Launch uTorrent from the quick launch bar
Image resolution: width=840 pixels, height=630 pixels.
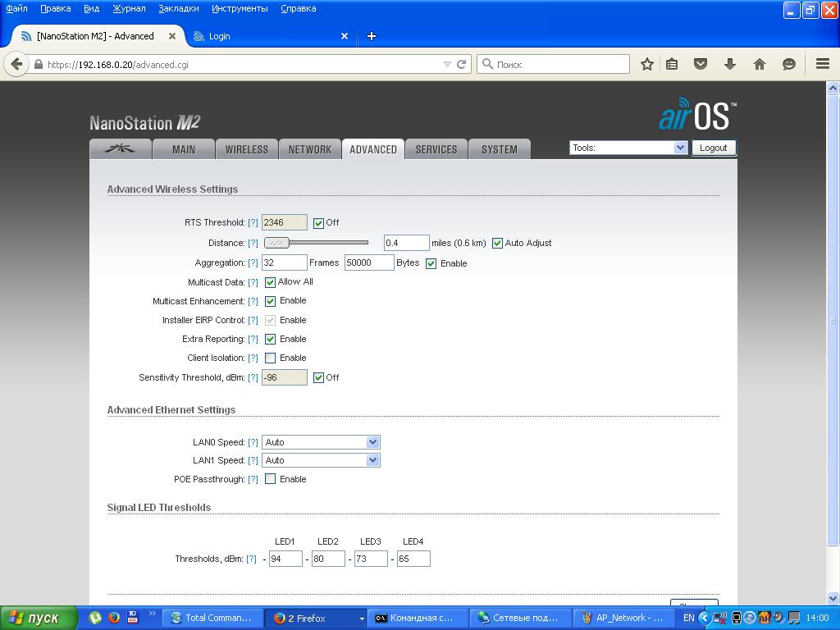click(x=95, y=618)
